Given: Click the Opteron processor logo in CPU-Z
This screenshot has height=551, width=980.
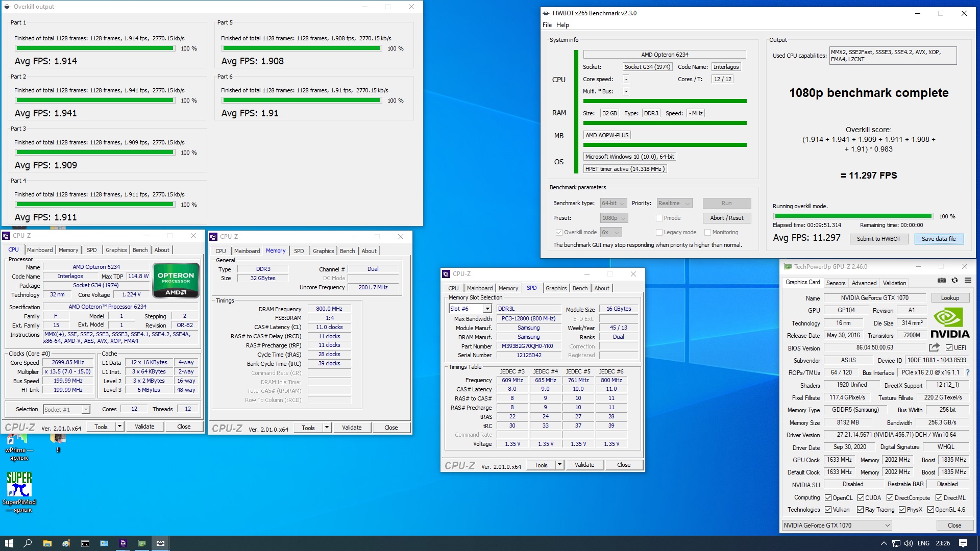Looking at the screenshot, I should [176, 280].
